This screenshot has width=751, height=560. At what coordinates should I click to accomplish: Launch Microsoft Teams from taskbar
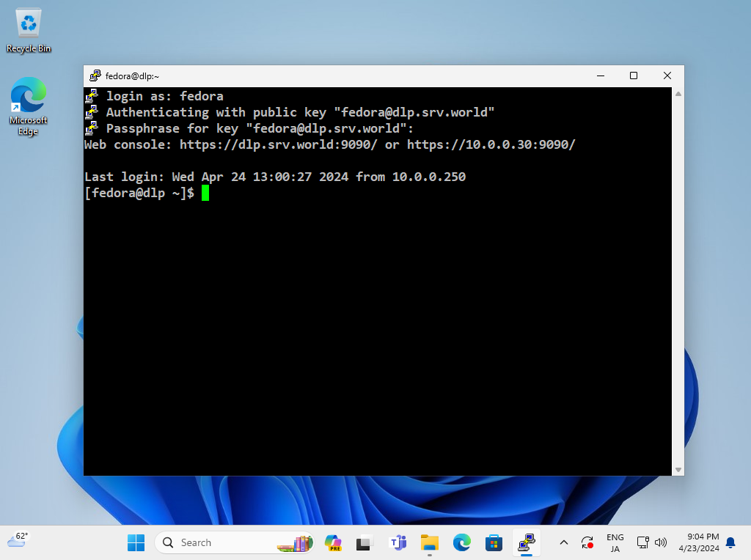(398, 542)
